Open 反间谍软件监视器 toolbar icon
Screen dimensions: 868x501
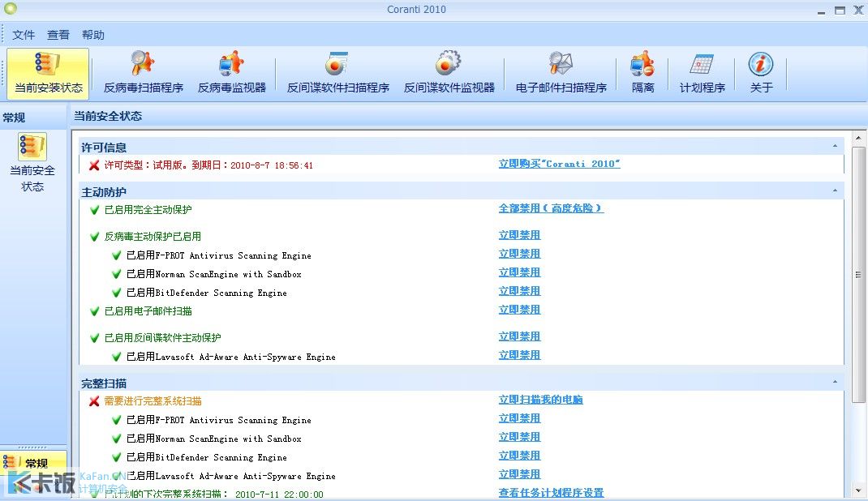click(449, 74)
